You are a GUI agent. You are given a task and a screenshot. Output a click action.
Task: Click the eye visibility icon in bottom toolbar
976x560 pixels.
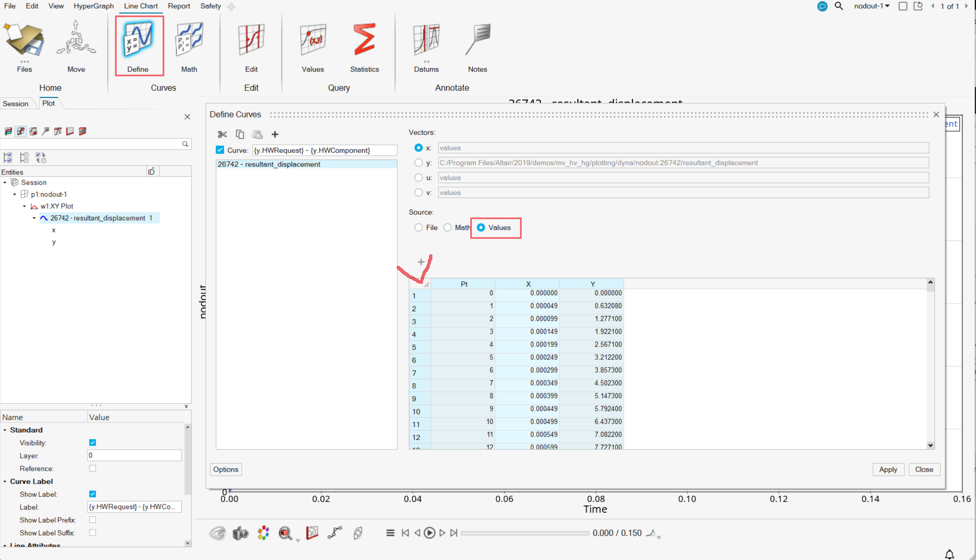[218, 533]
